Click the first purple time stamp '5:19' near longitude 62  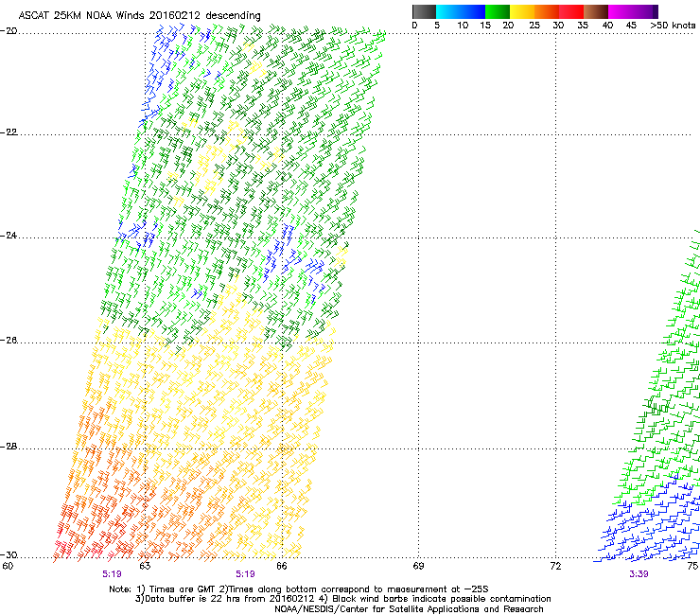pos(112,574)
